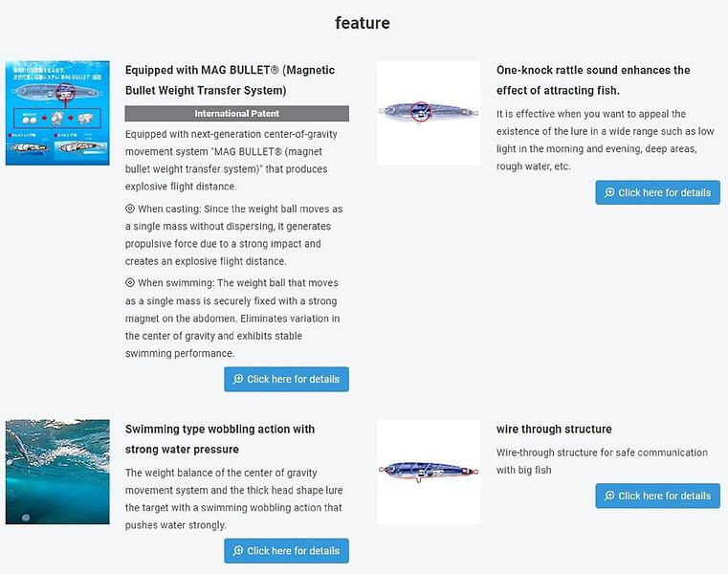Click the wire-through lure thumbnail
This screenshot has height=574, width=728.
point(429,472)
